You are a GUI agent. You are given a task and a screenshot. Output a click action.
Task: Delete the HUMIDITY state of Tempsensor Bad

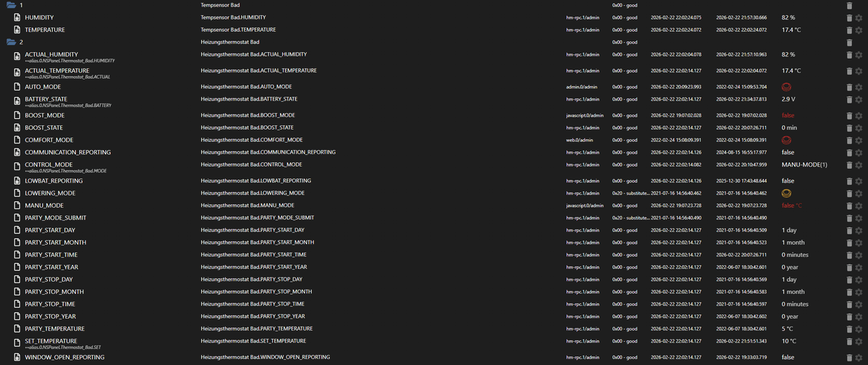tap(849, 17)
